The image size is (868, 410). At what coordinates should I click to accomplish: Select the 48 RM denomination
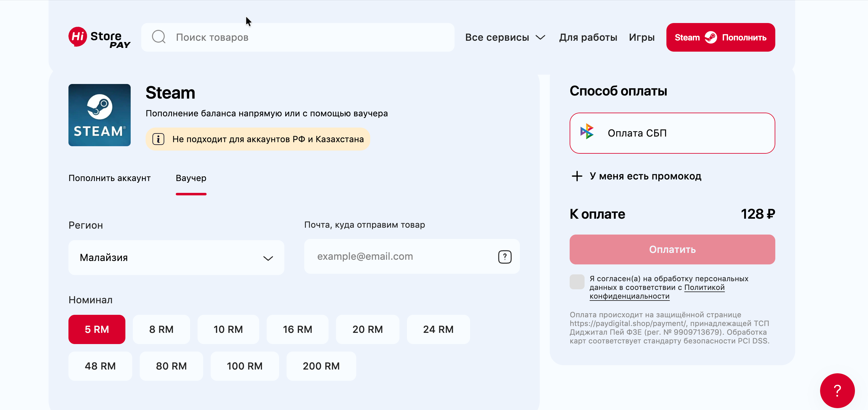click(x=100, y=366)
